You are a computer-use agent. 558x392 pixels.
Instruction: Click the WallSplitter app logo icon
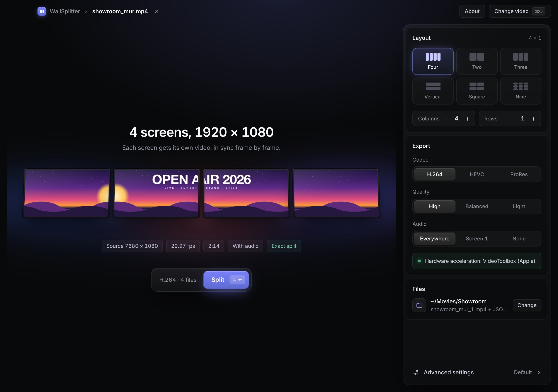[42, 11]
